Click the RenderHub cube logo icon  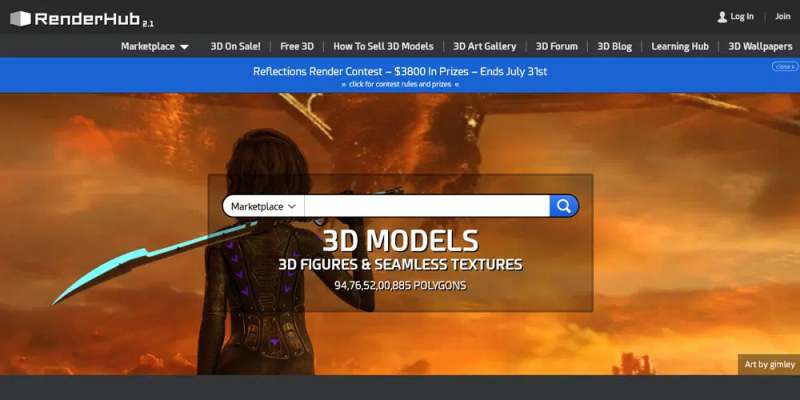click(20, 19)
